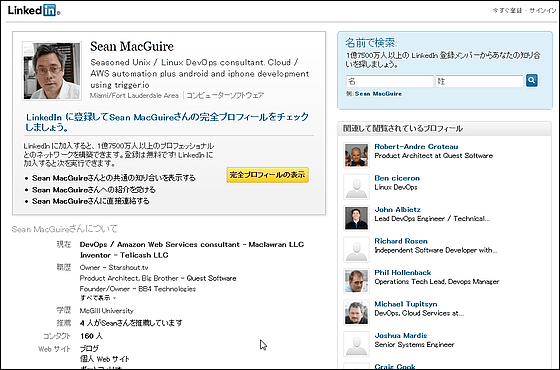Click Ben ciceron's placeholder avatar
Screen dimensions: 560x370
(356, 186)
